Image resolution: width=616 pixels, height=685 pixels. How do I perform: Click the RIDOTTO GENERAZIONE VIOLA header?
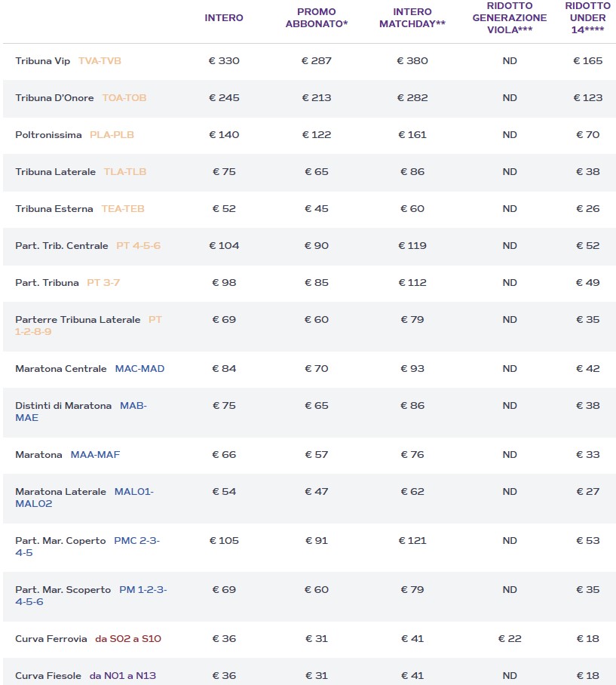(x=510, y=17)
